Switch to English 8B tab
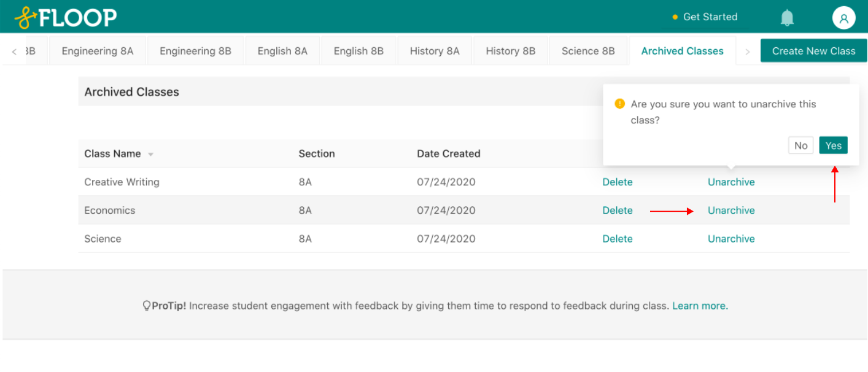The width and height of the screenshot is (868, 372). pos(358,51)
